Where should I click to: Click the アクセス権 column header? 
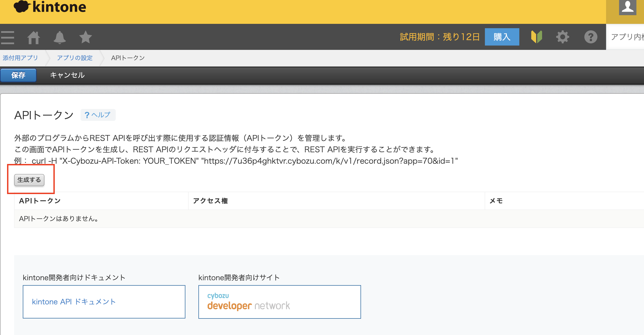point(210,201)
